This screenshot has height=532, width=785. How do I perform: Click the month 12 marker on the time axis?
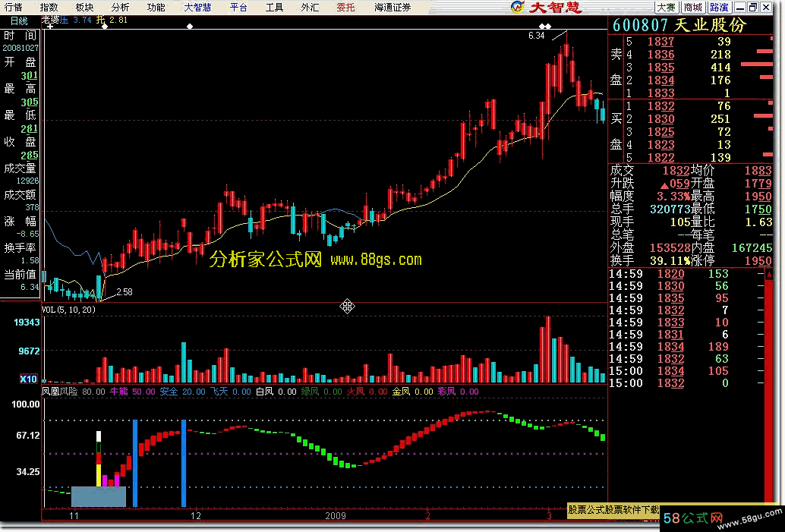(x=195, y=516)
